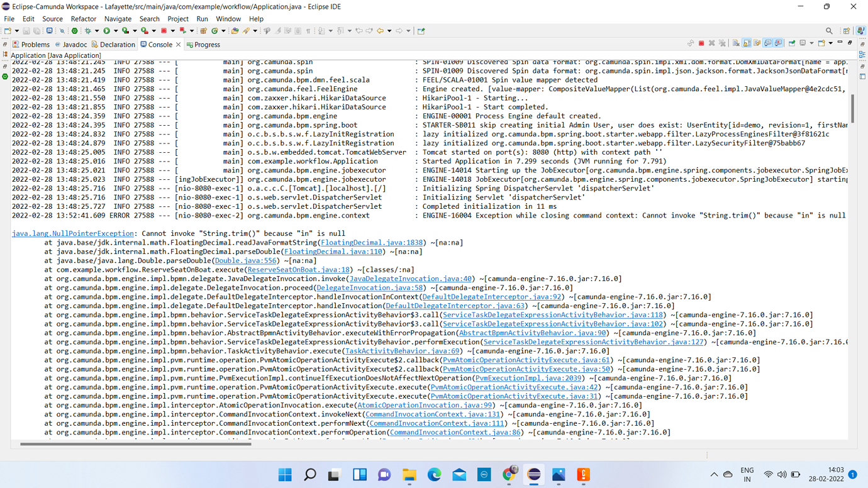
Task: Click the taskbar volume icon
Action: tap(782, 475)
